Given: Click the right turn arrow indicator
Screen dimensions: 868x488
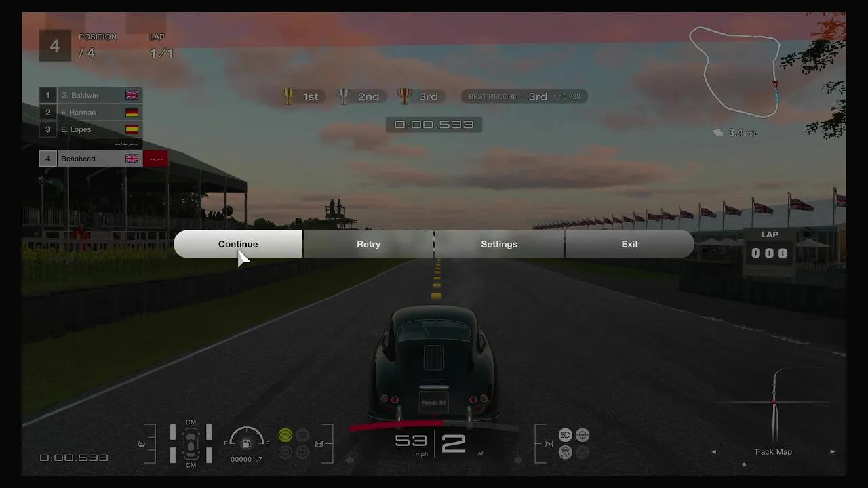Looking at the screenshot, I should [x=518, y=460].
